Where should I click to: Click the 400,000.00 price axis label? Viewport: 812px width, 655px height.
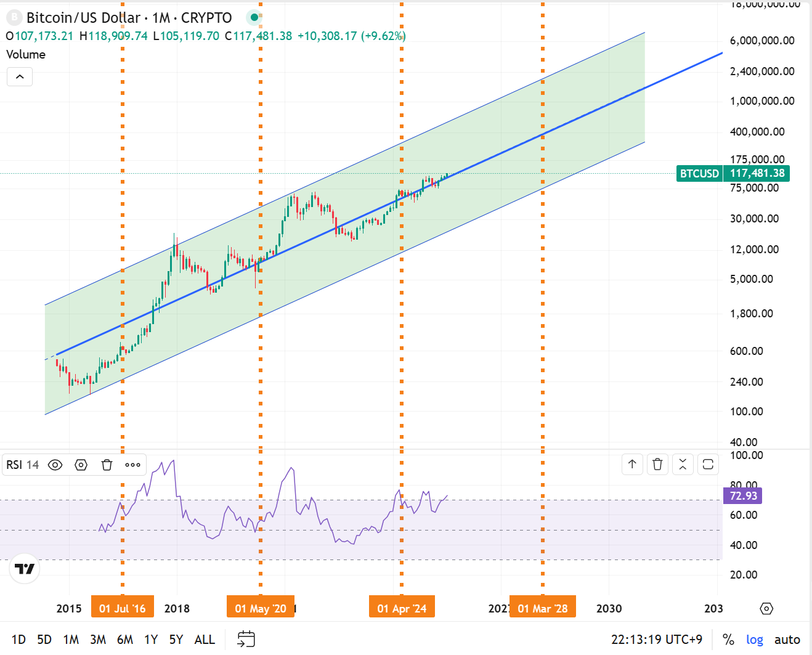pos(757,132)
